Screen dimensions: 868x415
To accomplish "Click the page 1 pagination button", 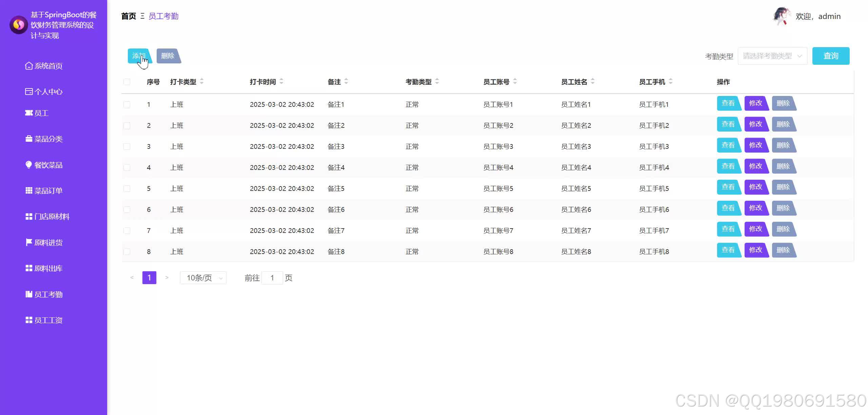I will coord(149,278).
